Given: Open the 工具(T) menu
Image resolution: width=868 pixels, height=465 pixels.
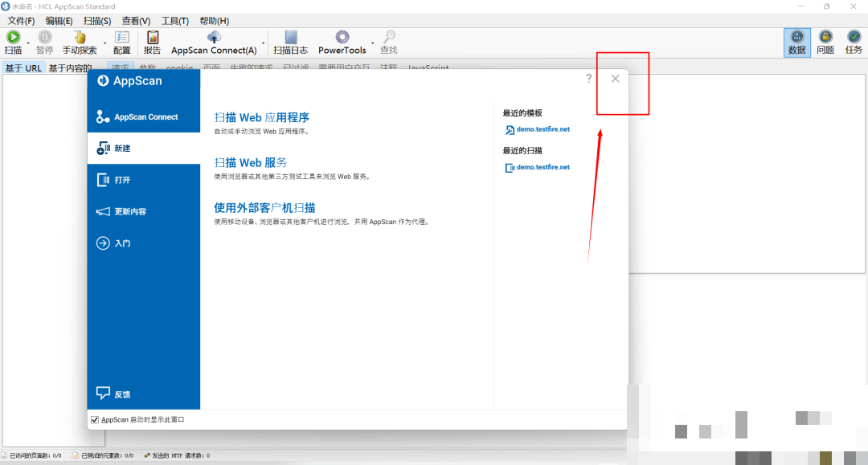Looking at the screenshot, I should [175, 20].
